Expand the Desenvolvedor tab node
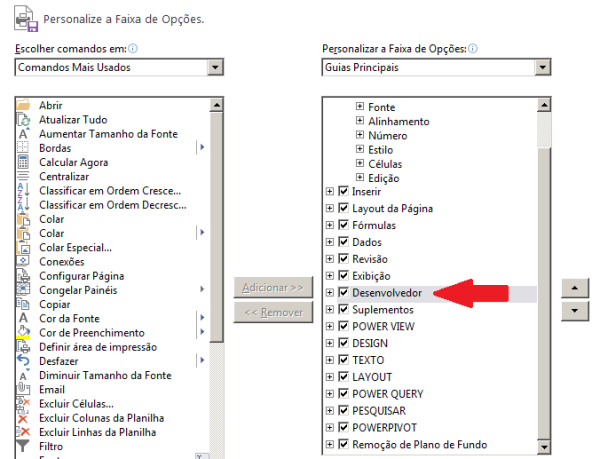 329,293
